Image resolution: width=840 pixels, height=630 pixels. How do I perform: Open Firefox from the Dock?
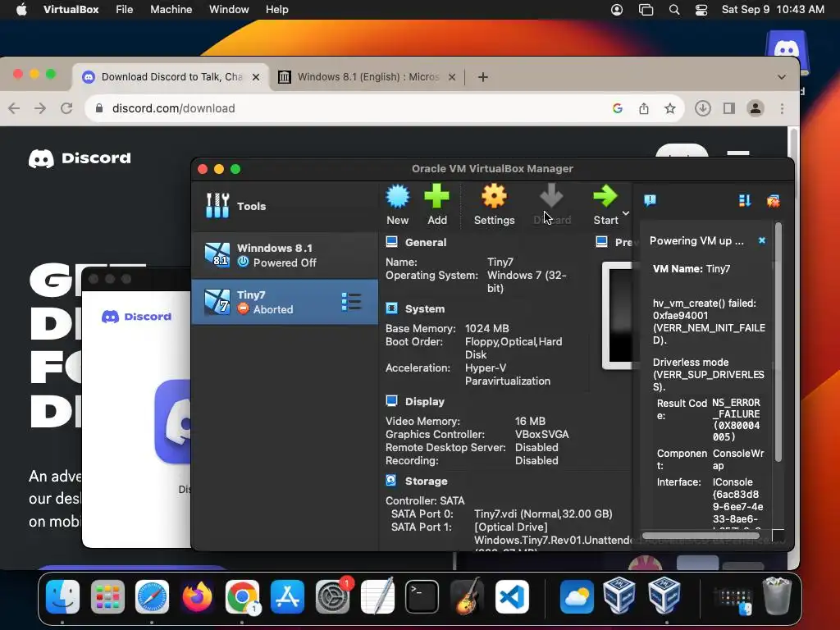(x=197, y=596)
